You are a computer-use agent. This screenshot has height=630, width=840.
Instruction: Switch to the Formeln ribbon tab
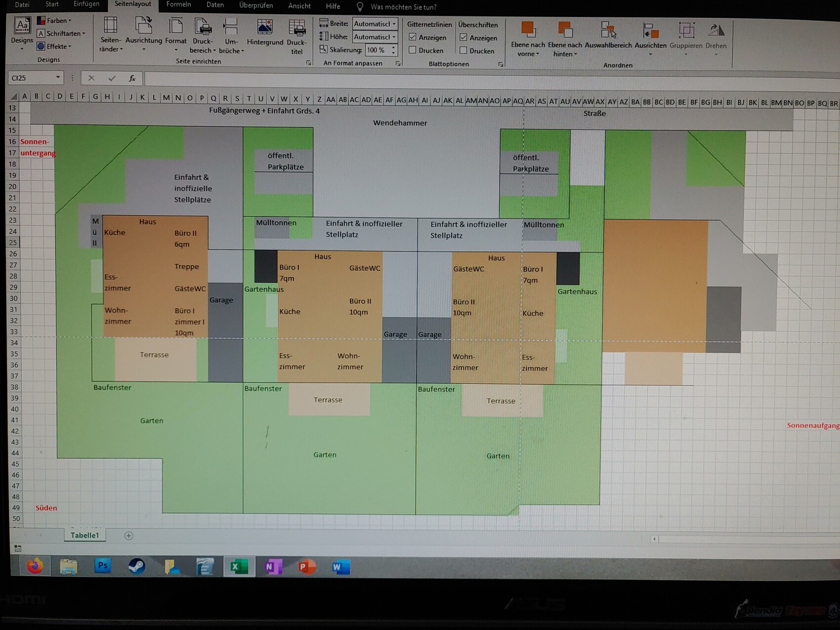pos(178,5)
